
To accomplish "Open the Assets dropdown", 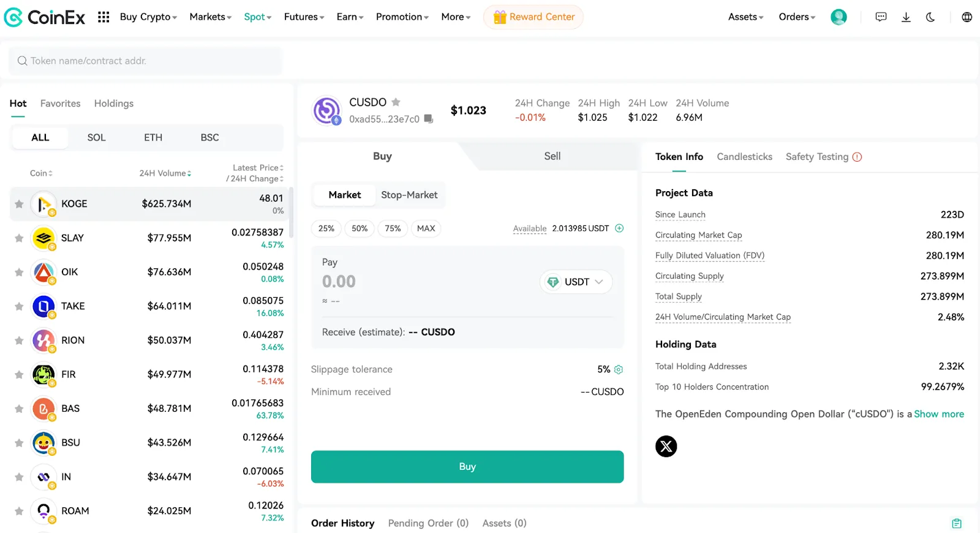I will [746, 17].
